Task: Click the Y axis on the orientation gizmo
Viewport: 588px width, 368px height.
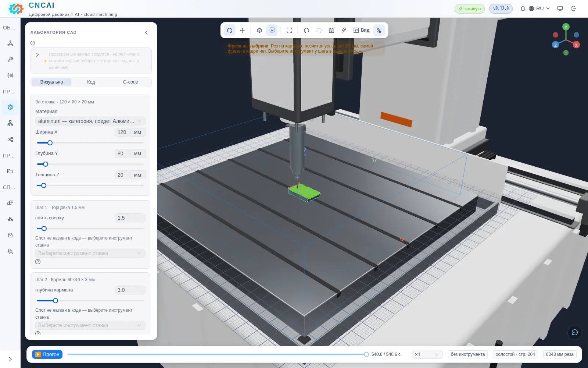Action: 566,27
